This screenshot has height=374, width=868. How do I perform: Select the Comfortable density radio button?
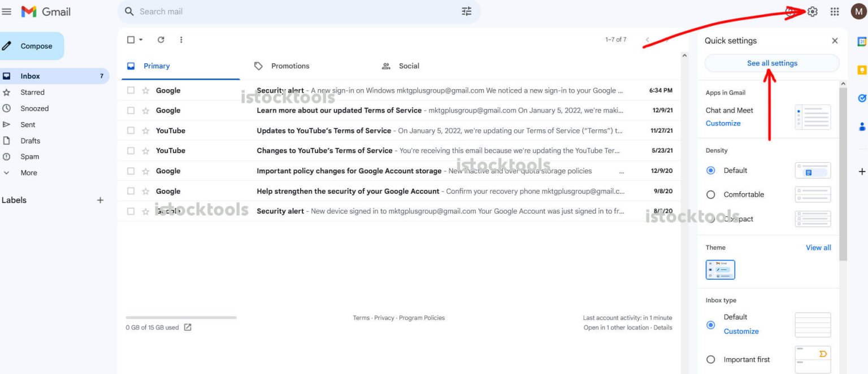[710, 194]
